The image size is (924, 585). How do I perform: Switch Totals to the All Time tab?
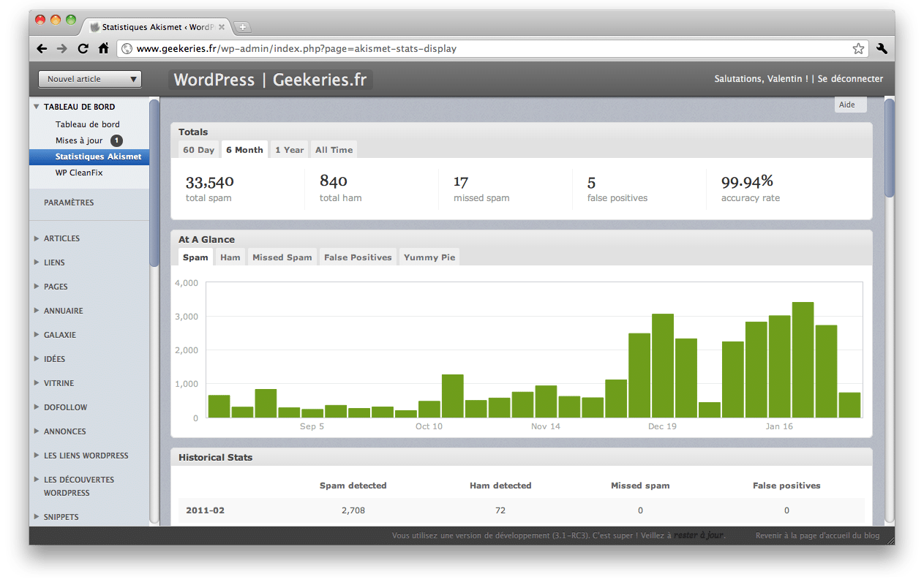tap(334, 150)
